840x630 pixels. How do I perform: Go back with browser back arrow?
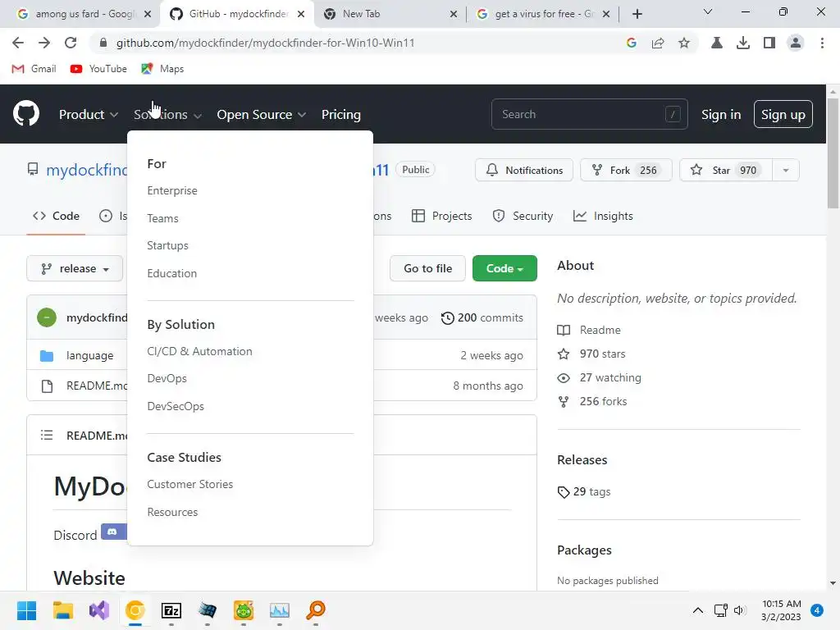(18, 43)
